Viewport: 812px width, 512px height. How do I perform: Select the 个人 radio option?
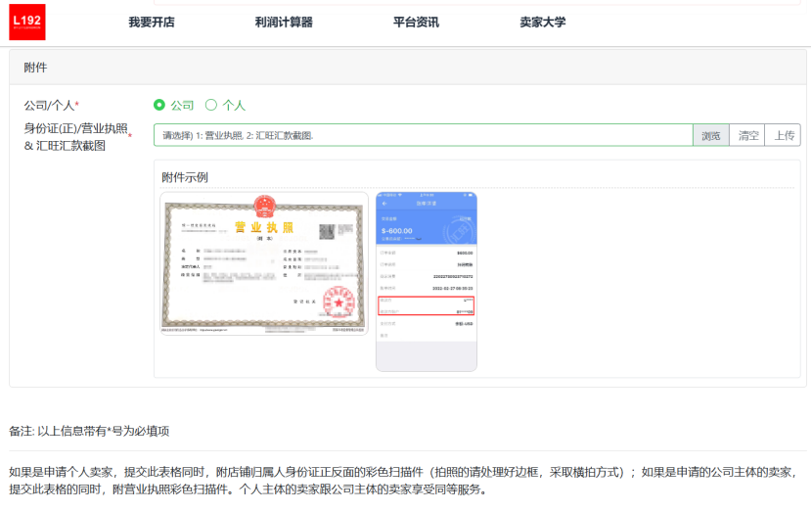tap(210, 105)
